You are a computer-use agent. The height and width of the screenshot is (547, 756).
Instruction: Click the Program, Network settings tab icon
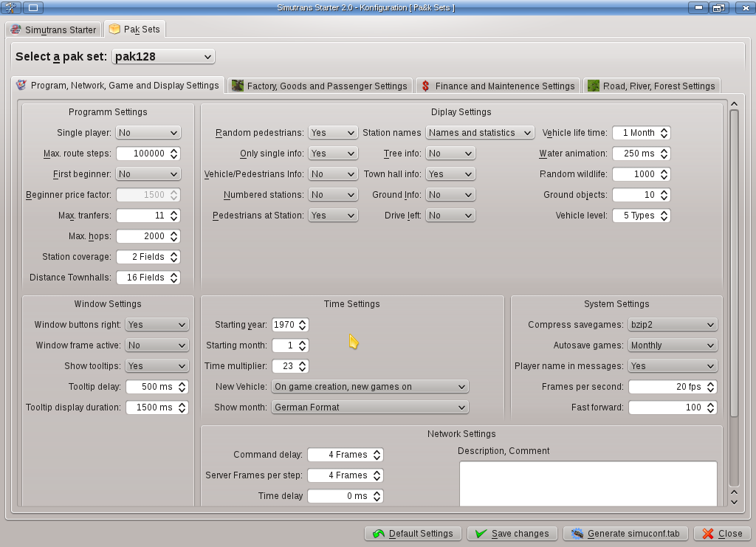21,86
